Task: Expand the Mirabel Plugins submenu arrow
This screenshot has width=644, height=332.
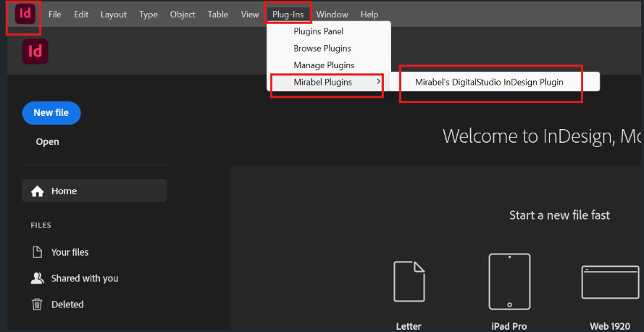Action: pos(378,82)
